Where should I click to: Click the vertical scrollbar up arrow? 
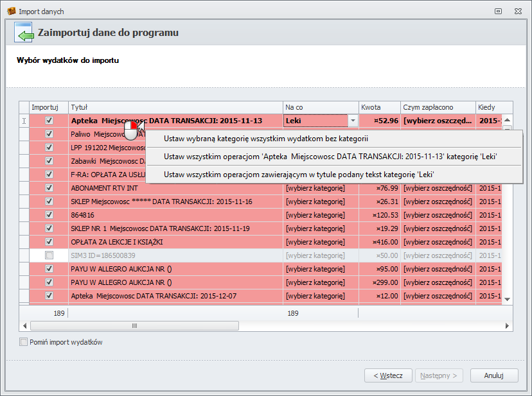507,120
